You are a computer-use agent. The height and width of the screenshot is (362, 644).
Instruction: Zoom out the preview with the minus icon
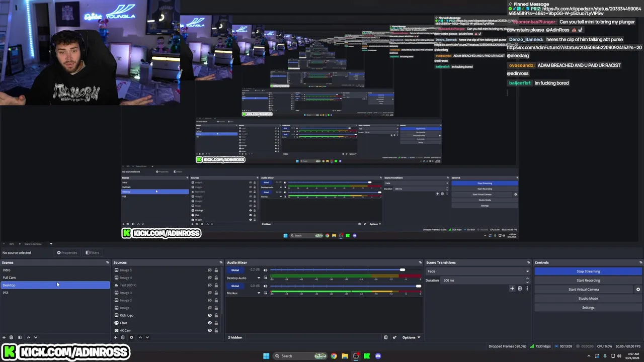click(5, 244)
